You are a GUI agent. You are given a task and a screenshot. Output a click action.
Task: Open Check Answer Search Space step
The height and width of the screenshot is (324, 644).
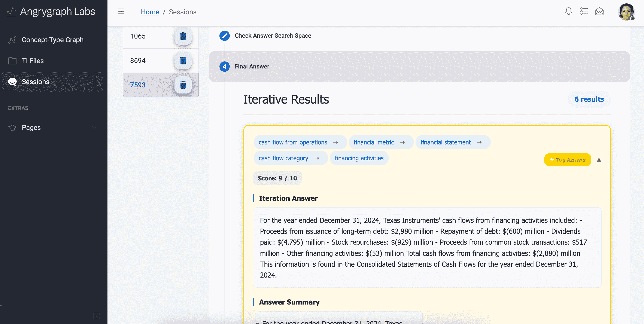[273, 36]
